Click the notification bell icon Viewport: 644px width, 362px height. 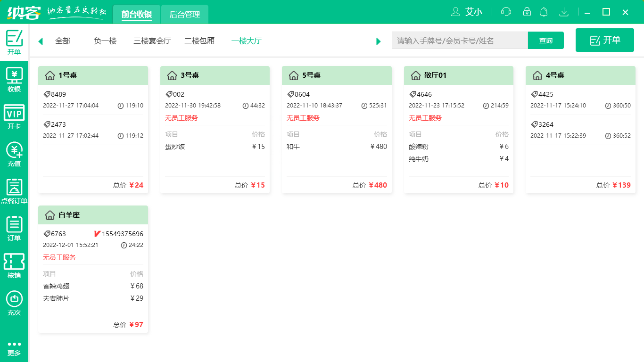tap(544, 12)
